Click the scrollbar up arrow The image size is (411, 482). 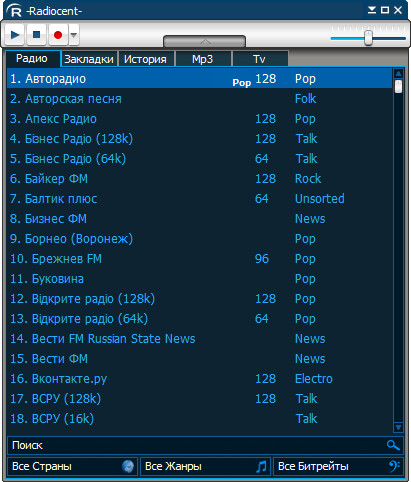[x=398, y=73]
